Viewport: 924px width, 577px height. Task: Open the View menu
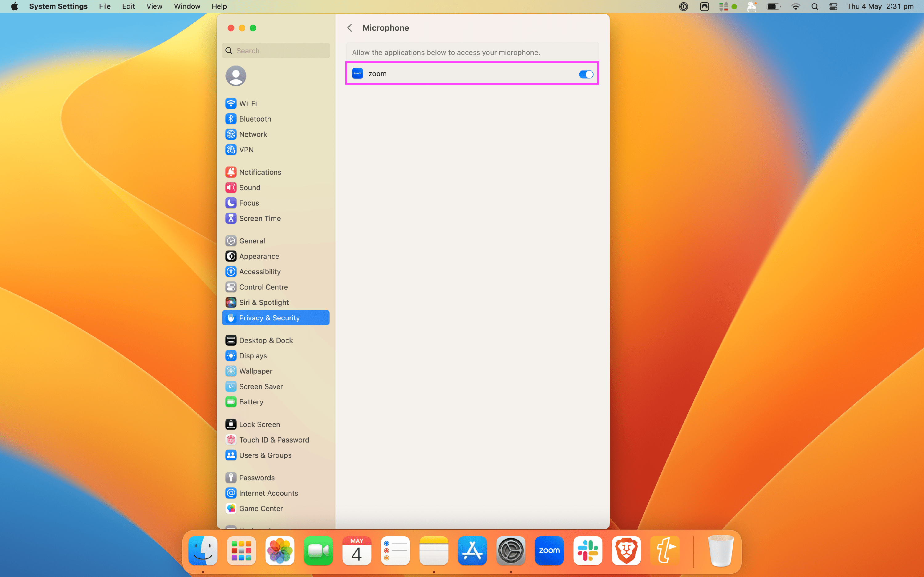point(154,6)
